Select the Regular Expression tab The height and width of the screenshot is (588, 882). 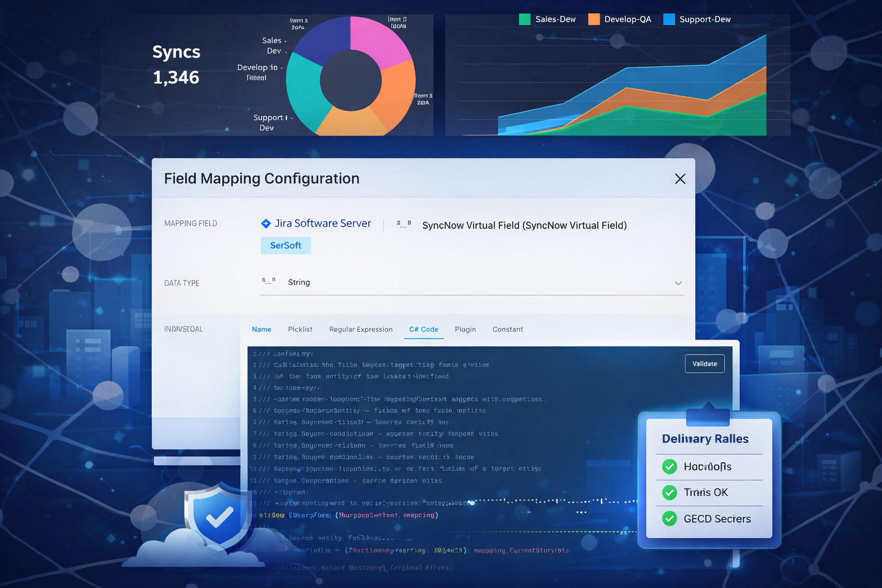tap(361, 329)
